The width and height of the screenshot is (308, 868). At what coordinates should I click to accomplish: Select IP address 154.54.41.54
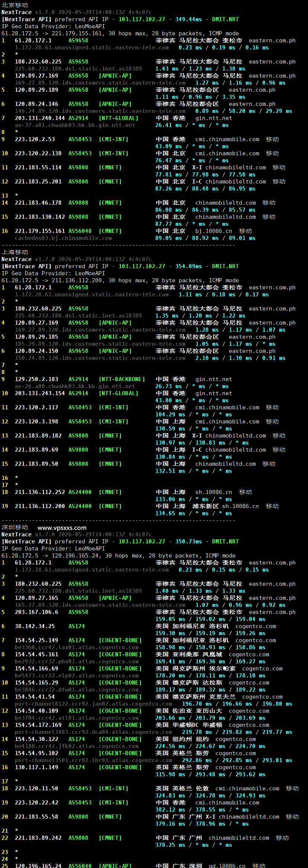coord(35,697)
